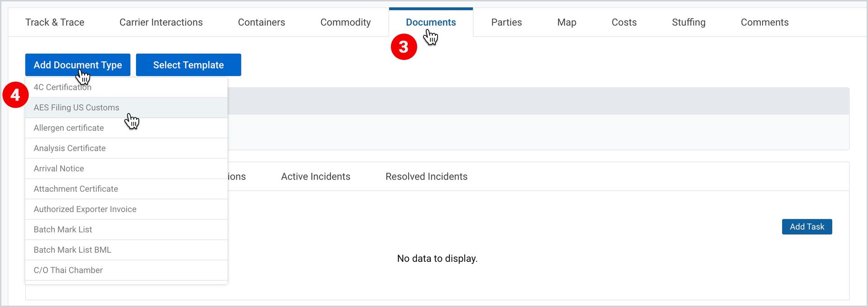This screenshot has height=307, width=868.
Task: Switch to Resolved Incidents tab
Action: (426, 176)
